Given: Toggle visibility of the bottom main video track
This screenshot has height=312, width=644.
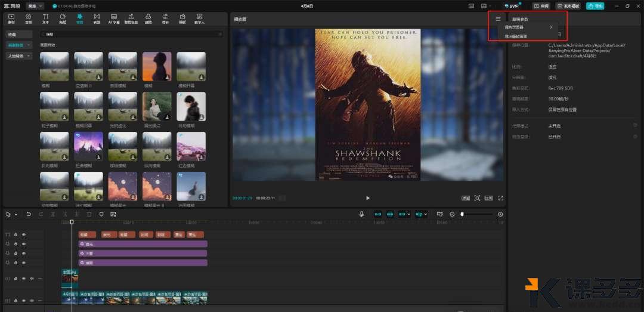Looking at the screenshot, I should (x=24, y=301).
